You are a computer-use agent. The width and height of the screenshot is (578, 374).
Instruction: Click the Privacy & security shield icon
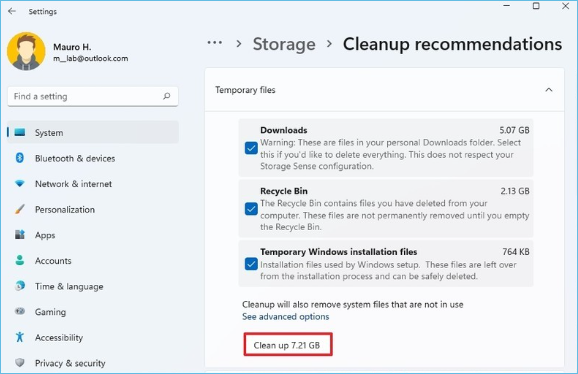[20, 363]
